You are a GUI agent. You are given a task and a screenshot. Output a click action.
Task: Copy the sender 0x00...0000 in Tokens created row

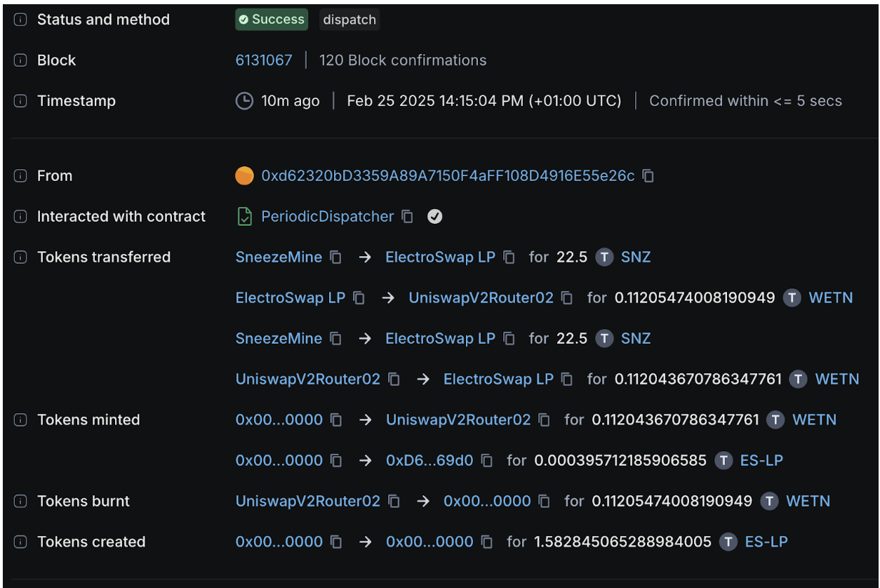pos(336,542)
